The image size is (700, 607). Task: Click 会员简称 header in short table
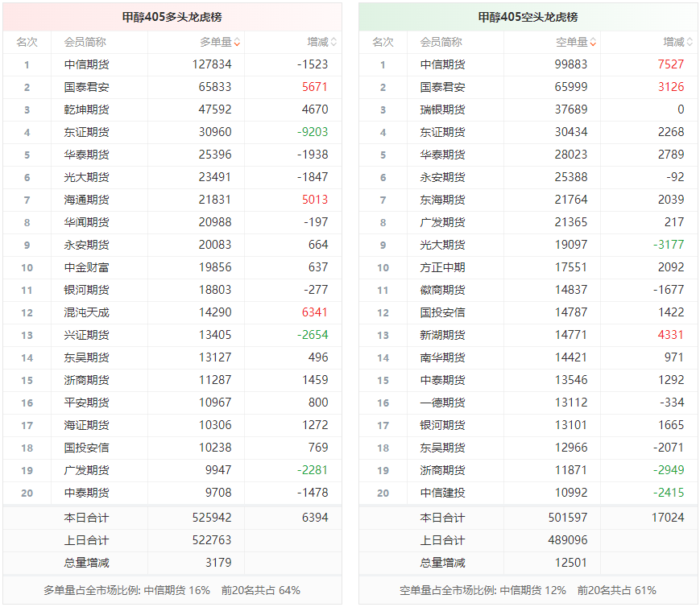click(441, 43)
